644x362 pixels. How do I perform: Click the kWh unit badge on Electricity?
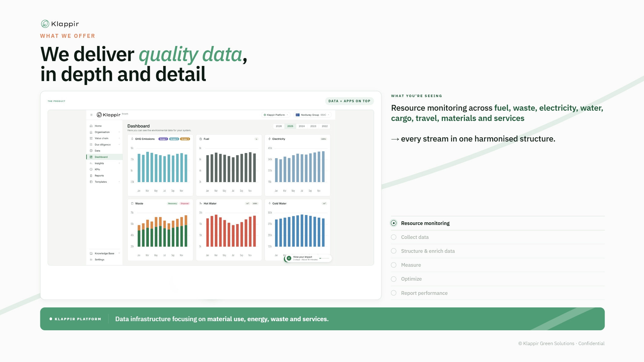click(x=324, y=139)
